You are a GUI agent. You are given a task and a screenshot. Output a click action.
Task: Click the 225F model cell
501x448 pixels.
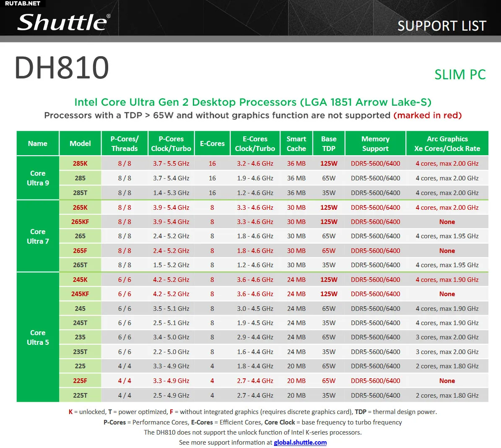tap(80, 380)
